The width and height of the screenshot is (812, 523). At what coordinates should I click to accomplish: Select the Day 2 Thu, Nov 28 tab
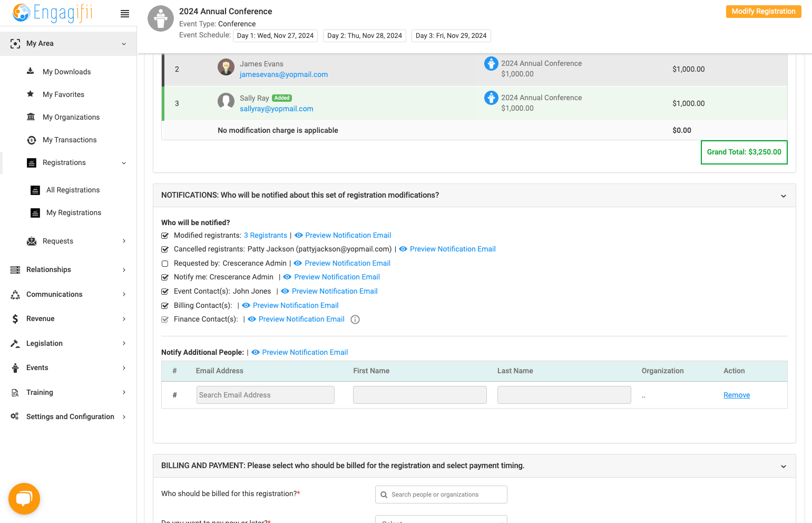(365, 36)
